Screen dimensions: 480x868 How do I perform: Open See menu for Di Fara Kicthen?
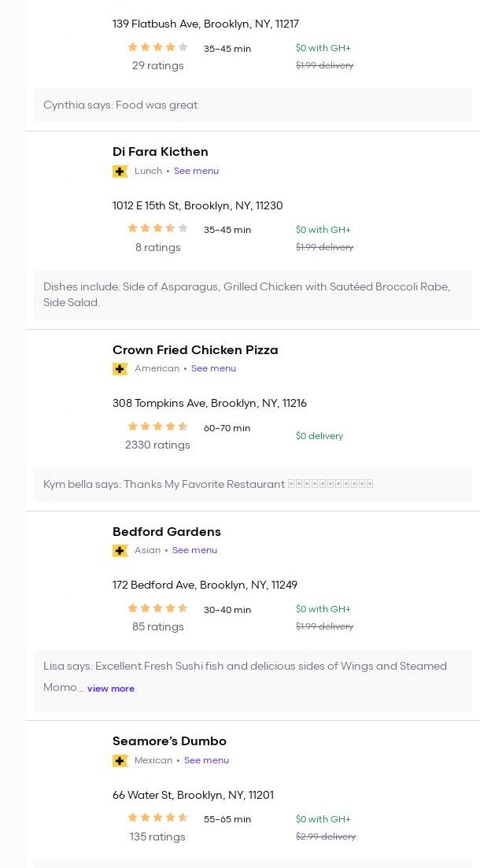(196, 171)
